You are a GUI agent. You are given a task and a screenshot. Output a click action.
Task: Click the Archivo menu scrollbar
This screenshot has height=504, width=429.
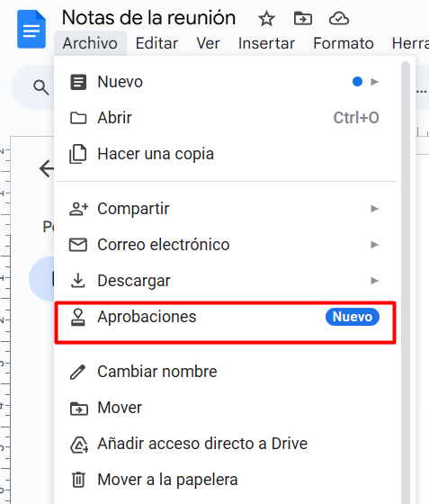[x=406, y=283]
